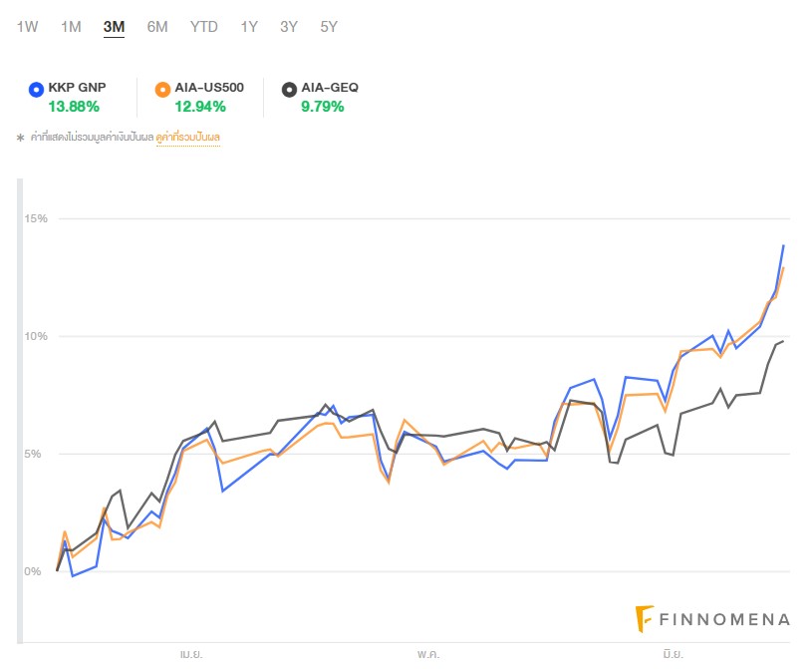812x669 pixels.
Task: Click the 9.79% AIA-GEQ return value
Action: coord(322,106)
